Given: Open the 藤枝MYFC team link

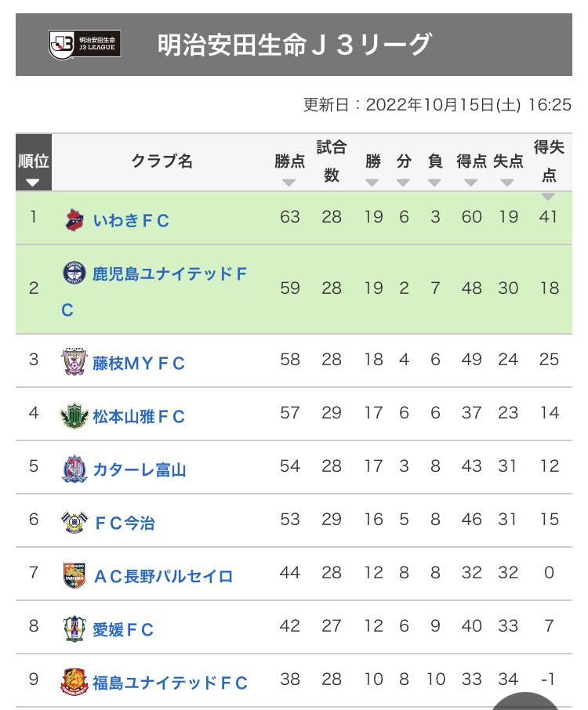Looking at the screenshot, I should point(139,363).
